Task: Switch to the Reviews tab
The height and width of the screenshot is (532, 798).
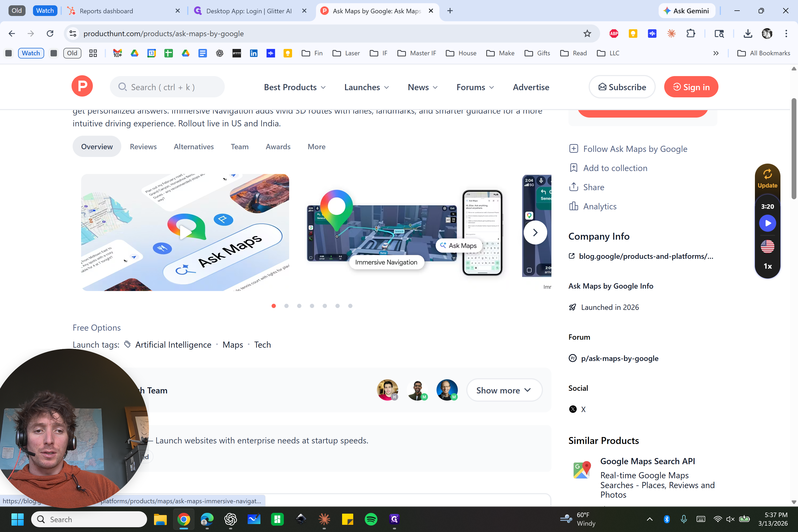Action: tap(143, 147)
